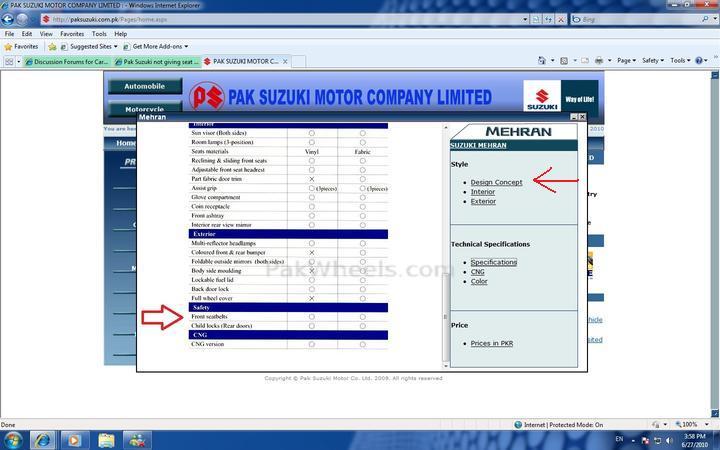This screenshot has width=720, height=450.
Task: Click the volume speaker icon in system tray
Action: click(669, 440)
